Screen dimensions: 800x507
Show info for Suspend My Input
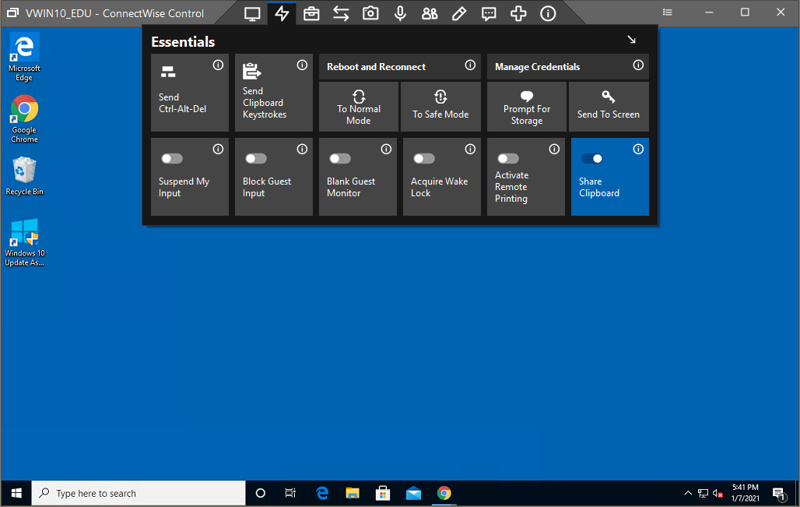pyautogui.click(x=218, y=149)
